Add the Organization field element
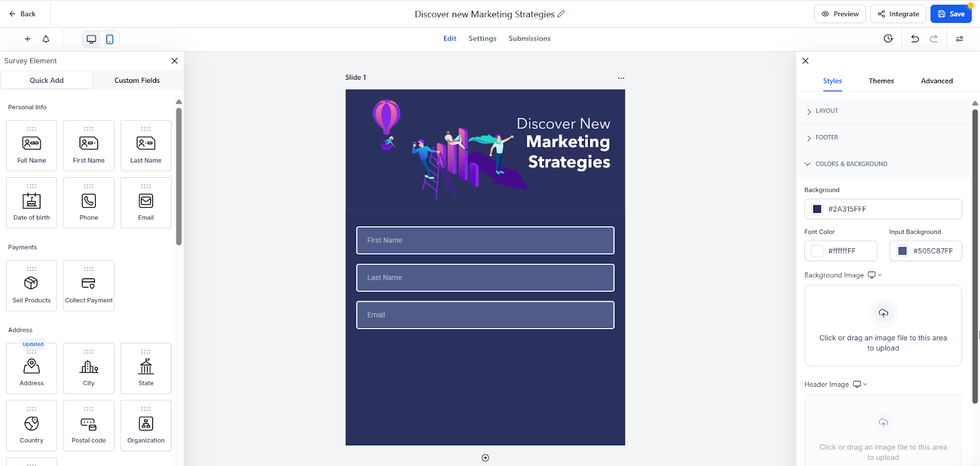 click(146, 426)
